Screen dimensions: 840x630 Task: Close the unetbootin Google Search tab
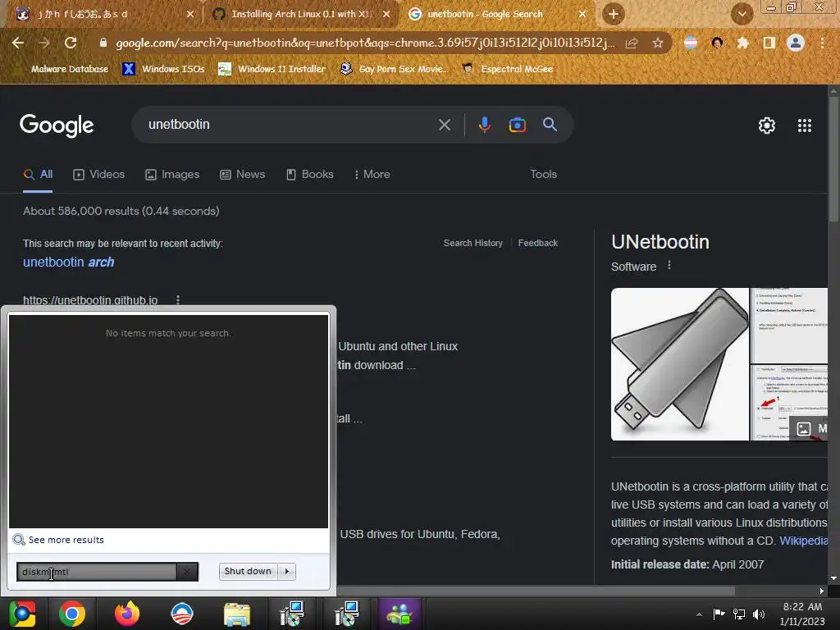coord(582,14)
